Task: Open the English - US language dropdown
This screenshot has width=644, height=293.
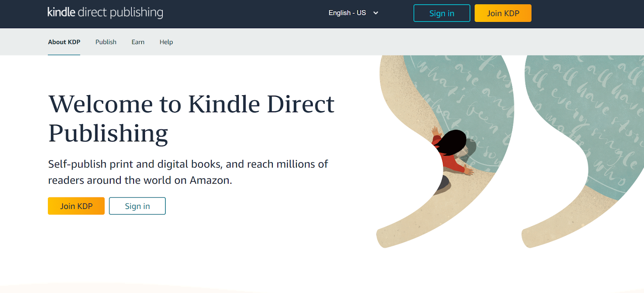Action: [x=353, y=13]
